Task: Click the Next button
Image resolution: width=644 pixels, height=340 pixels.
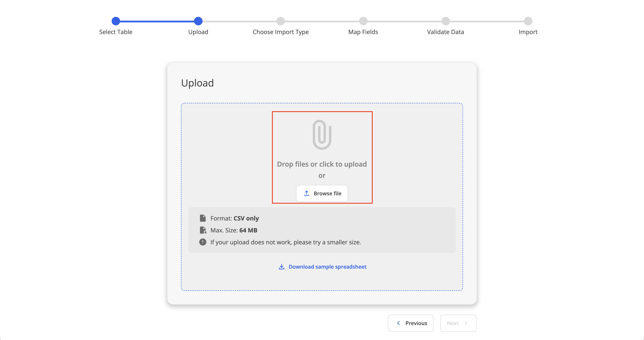Action: click(458, 323)
